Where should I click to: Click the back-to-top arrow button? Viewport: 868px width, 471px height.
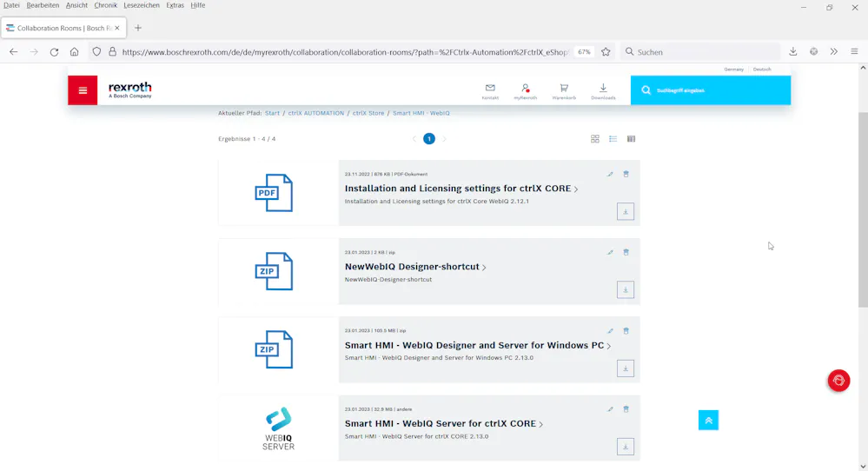(x=709, y=420)
